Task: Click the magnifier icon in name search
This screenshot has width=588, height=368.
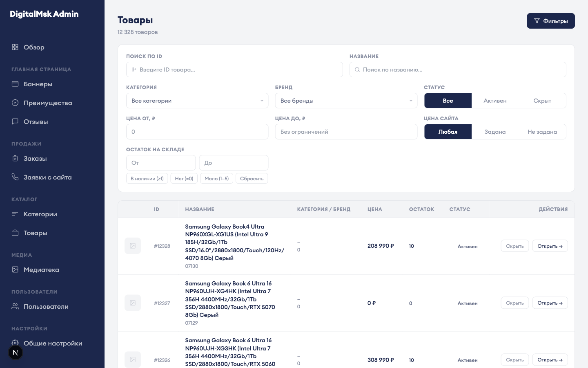Action: (357, 70)
